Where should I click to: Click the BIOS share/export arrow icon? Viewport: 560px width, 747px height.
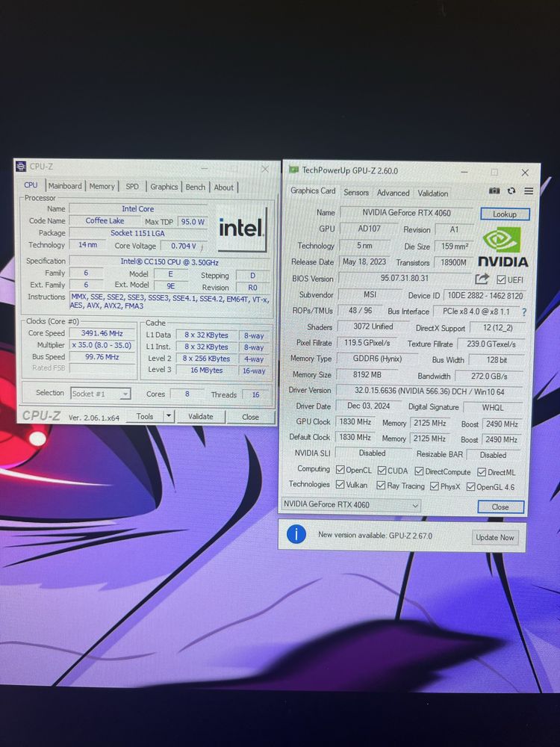coord(482,279)
